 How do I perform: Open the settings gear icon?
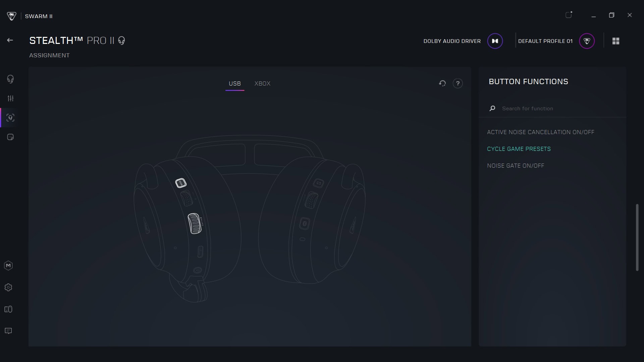pyautogui.click(x=8, y=288)
